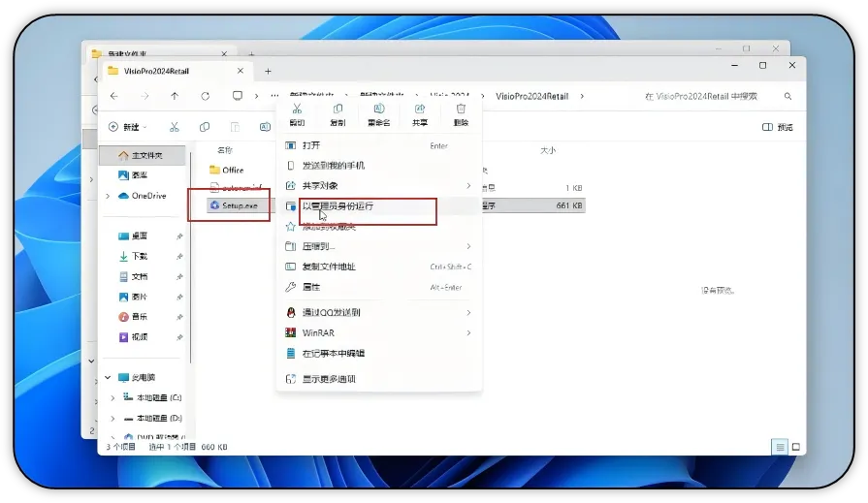Click the pin icon beside 桌面
This screenshot has width=868, height=503.
(179, 236)
